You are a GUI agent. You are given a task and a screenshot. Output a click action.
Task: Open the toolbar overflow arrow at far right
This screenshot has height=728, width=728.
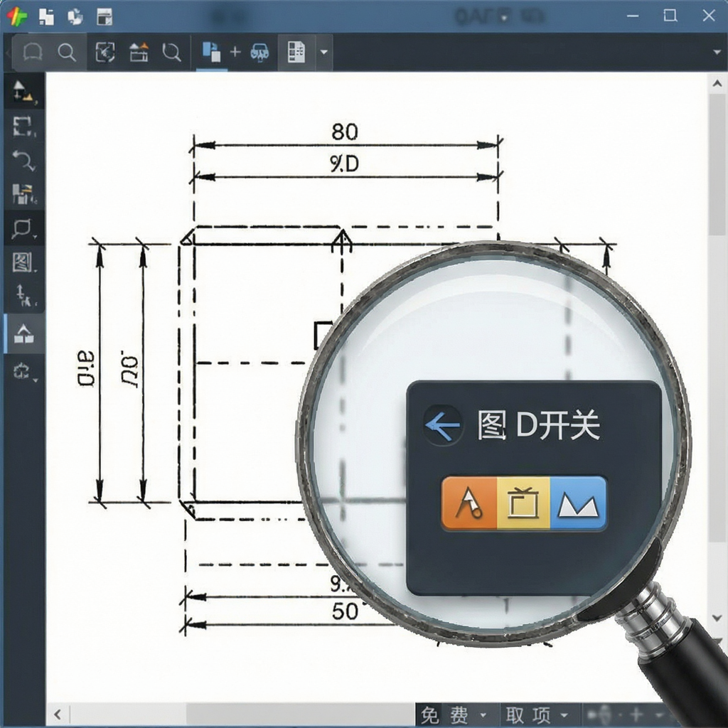(x=717, y=52)
